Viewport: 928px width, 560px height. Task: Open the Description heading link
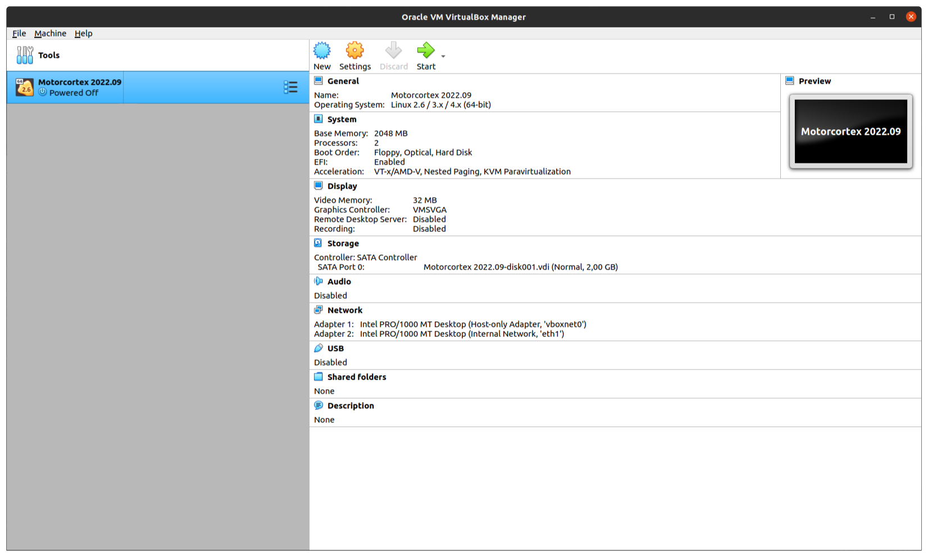(351, 406)
